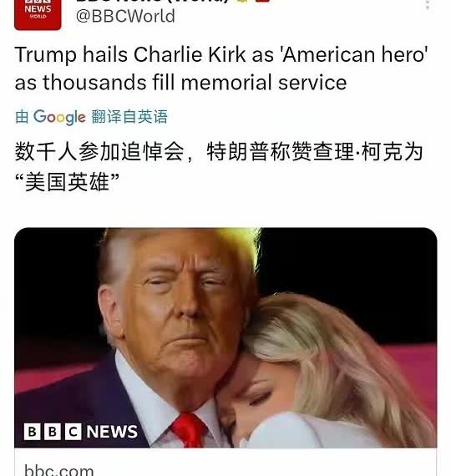
Task: Click 'as thousands fill memorial service' text line
Action: (x=180, y=83)
